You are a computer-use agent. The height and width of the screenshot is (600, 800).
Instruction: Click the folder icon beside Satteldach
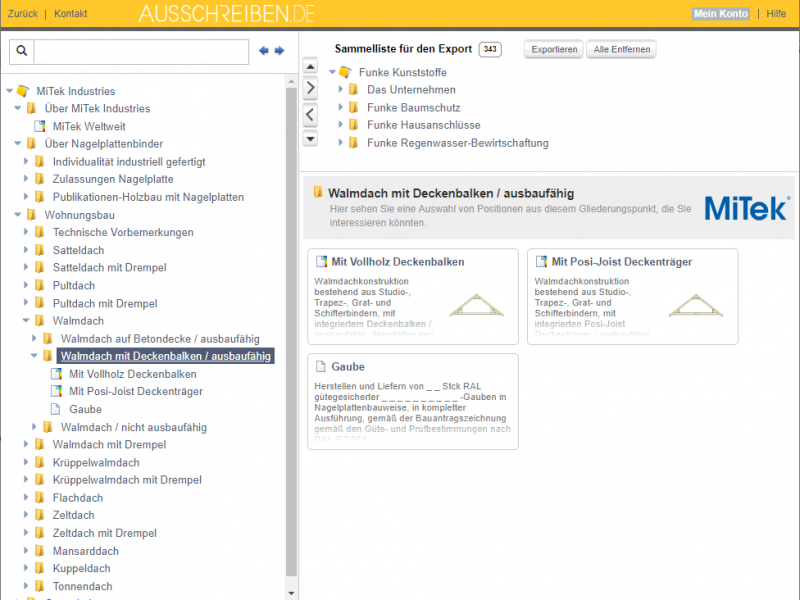click(39, 250)
